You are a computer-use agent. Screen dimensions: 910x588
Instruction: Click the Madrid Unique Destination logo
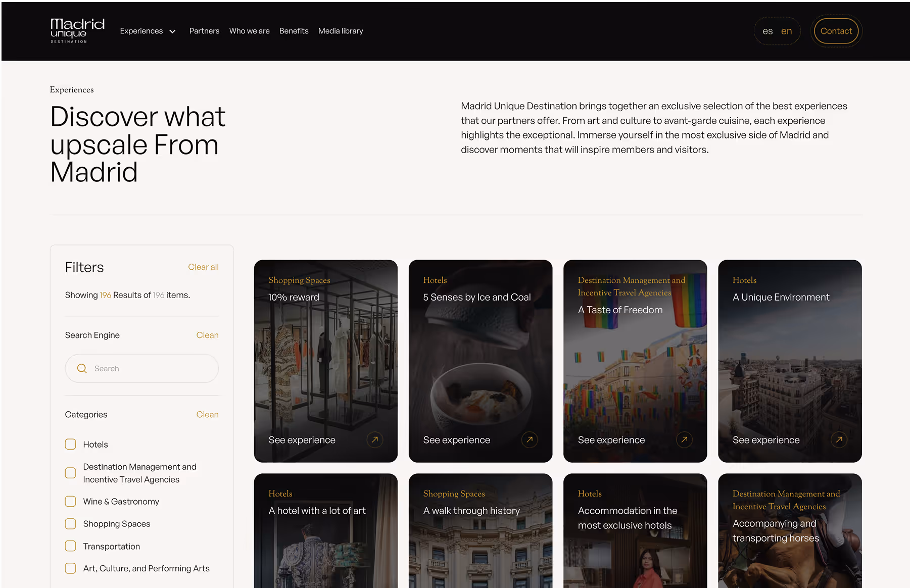click(x=77, y=31)
